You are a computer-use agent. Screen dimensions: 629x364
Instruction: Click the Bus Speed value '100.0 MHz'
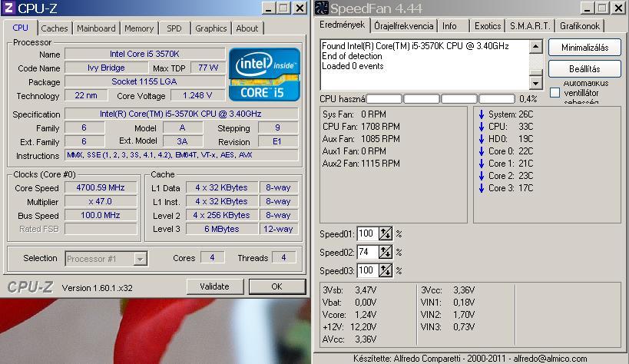click(x=101, y=215)
